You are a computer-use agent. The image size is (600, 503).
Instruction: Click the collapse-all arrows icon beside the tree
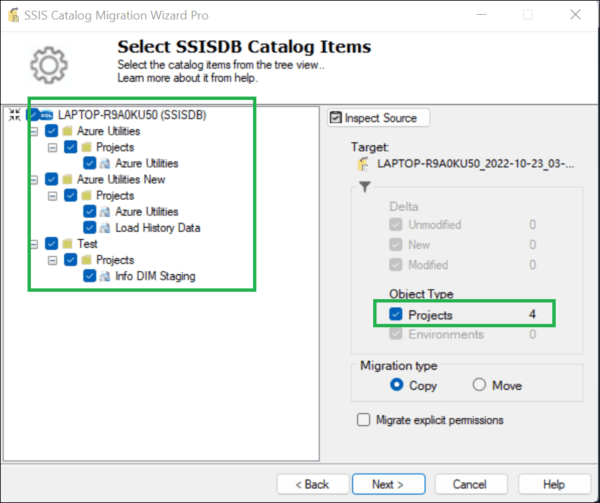13,115
